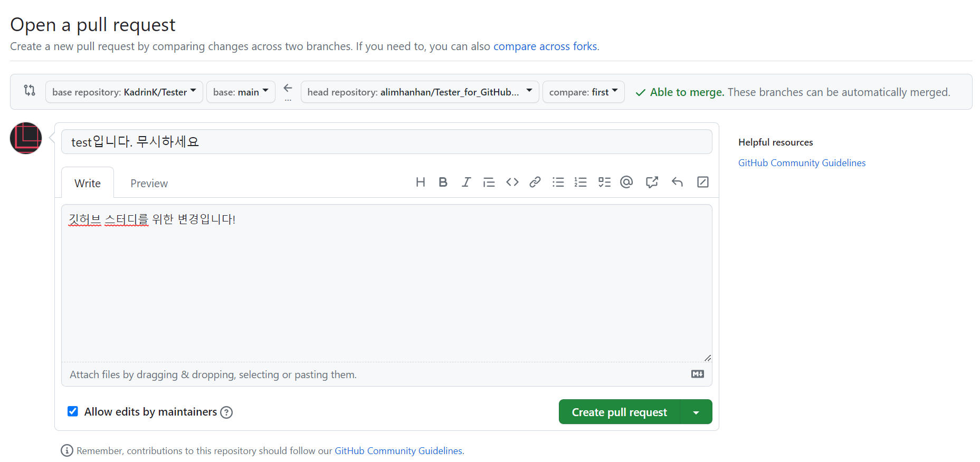This screenshot has height=462, width=980.
Task: Toggle italic formatting
Action: [x=466, y=182]
